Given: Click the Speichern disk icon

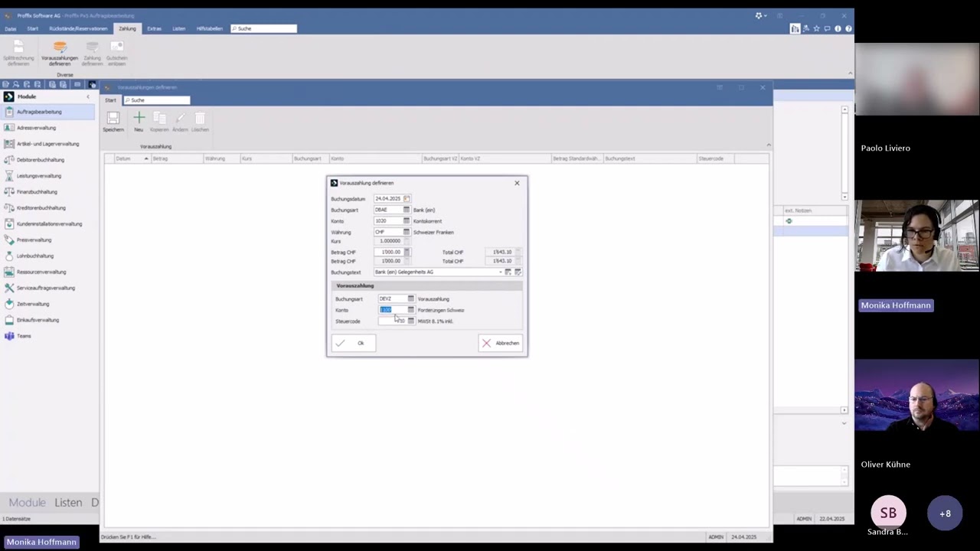Looking at the screenshot, I should coord(113,118).
